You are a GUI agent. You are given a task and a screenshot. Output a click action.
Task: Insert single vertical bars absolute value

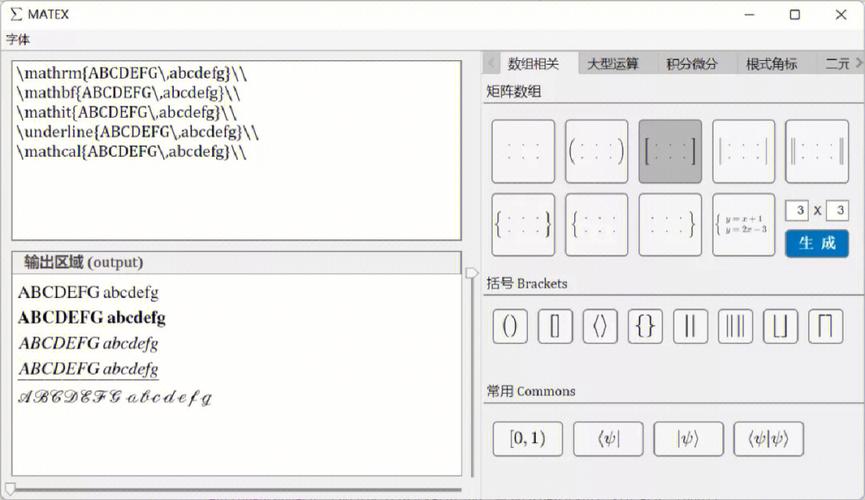coord(691,326)
